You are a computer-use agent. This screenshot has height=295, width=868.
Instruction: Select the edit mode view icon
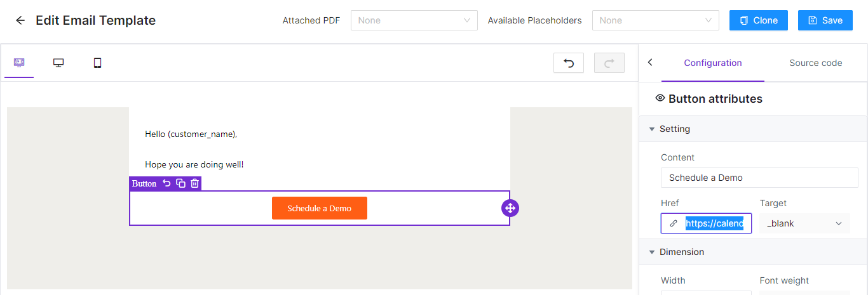click(x=19, y=63)
